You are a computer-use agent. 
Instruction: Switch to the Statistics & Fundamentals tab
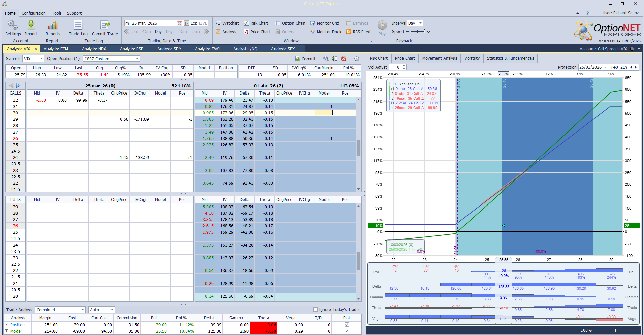pos(510,58)
